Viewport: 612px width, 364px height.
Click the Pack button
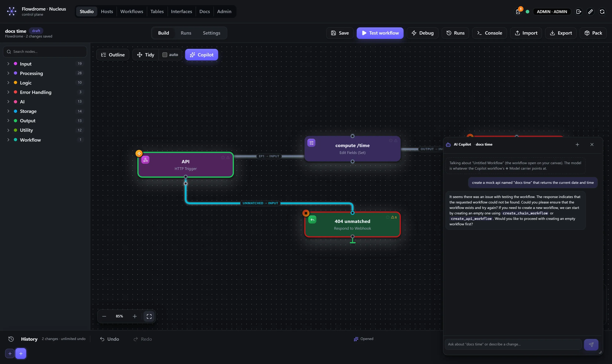click(x=593, y=33)
